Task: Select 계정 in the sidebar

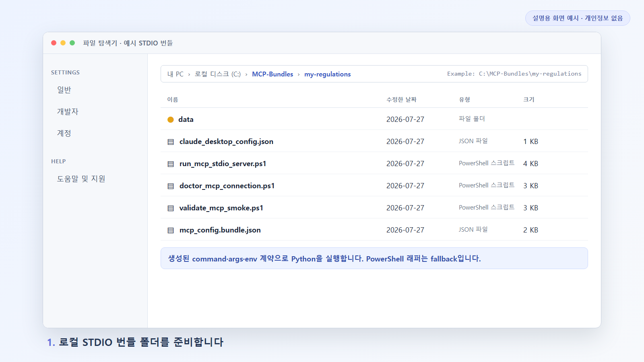Action: 64,133
